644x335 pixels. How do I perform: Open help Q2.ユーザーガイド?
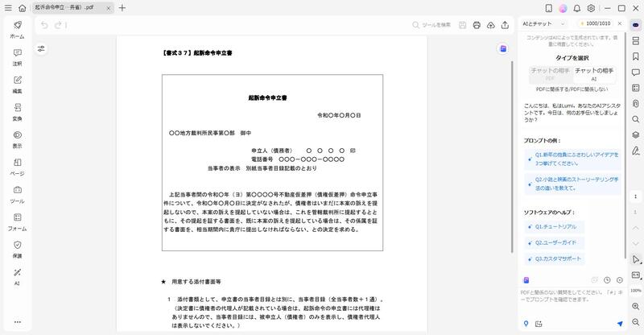(x=554, y=243)
